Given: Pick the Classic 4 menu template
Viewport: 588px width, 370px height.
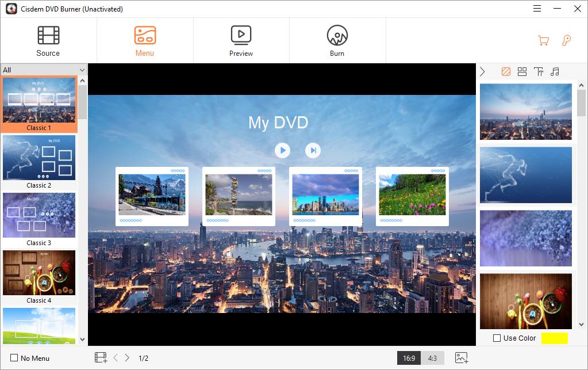Looking at the screenshot, I should [x=39, y=277].
